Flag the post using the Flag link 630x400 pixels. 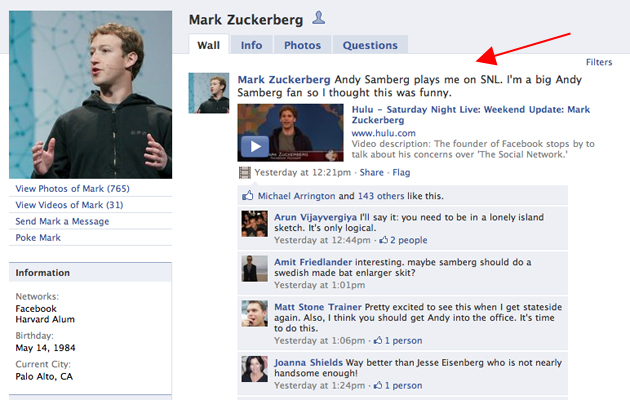coord(401,172)
